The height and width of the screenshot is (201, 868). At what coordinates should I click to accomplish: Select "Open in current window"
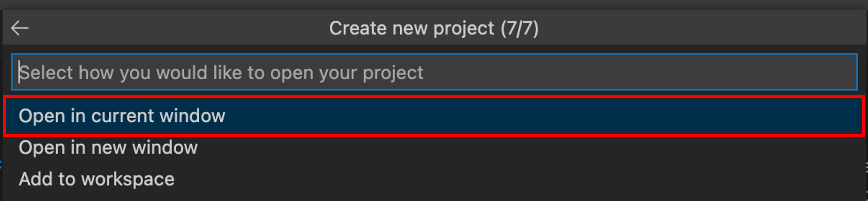pos(122,116)
